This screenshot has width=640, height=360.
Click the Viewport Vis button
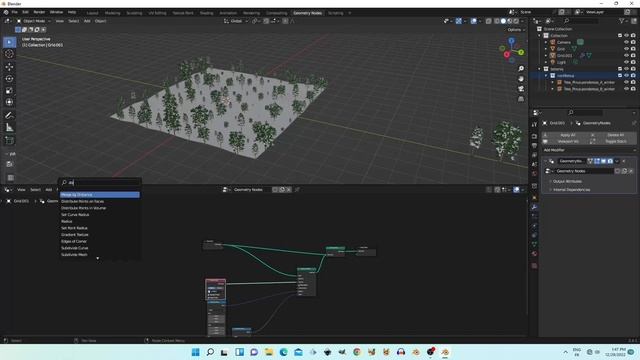point(565,141)
